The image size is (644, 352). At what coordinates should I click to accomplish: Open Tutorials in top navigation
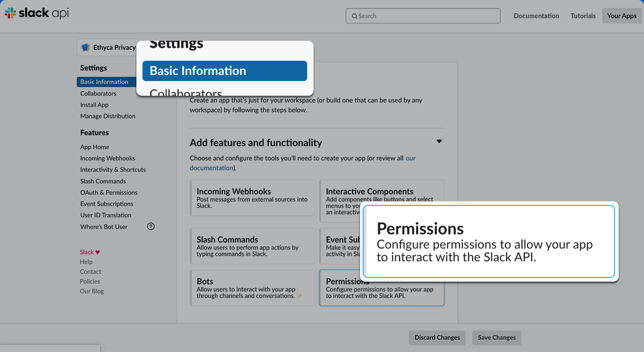(x=583, y=16)
